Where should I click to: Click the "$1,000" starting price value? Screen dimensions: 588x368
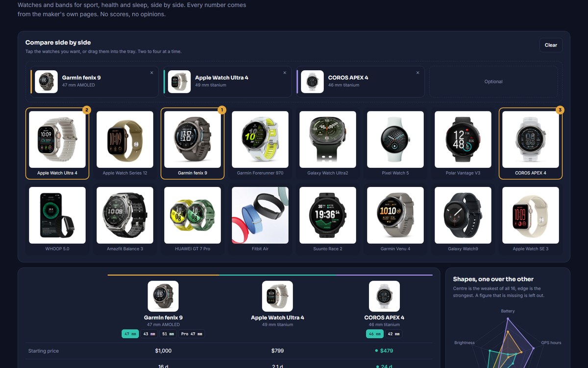click(x=163, y=351)
